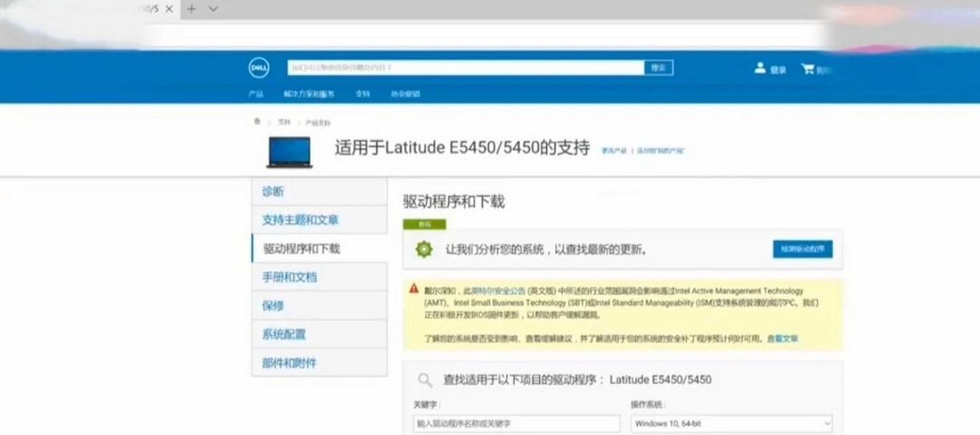Click the 更改产品 link
Image resolution: width=980 pixels, height=435 pixels.
tap(614, 151)
